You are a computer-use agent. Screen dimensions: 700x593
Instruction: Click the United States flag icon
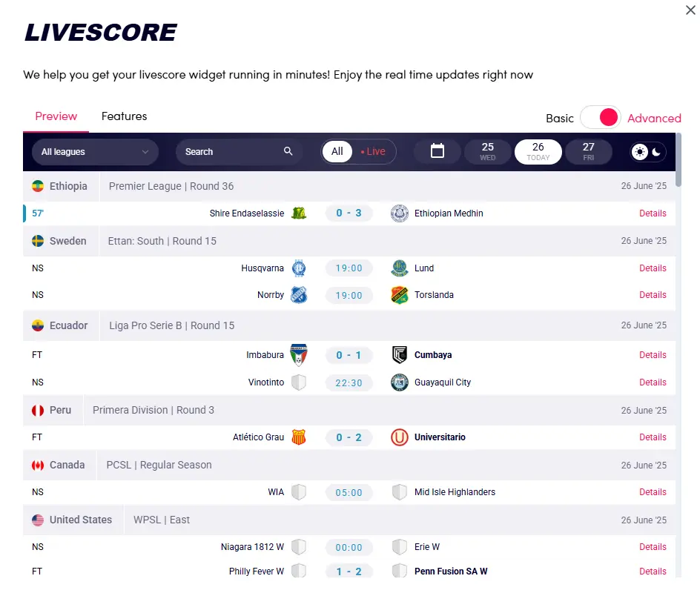[x=38, y=520]
